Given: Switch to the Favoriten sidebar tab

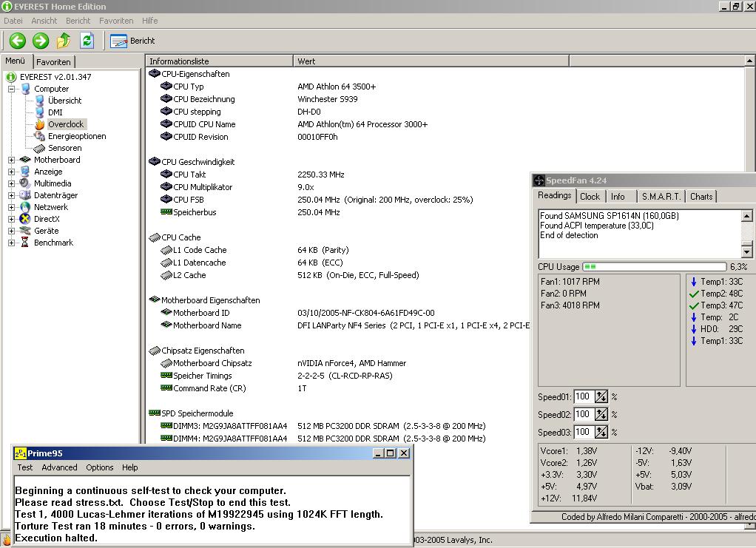Looking at the screenshot, I should (x=53, y=61).
